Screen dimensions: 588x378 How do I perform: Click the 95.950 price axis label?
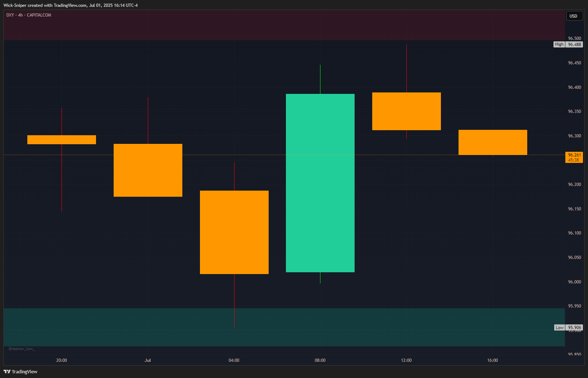574,306
